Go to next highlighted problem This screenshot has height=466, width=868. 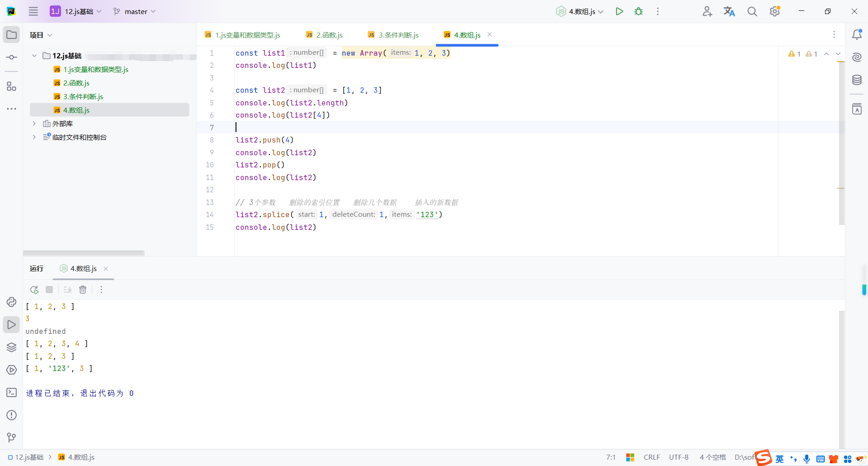pyautogui.click(x=838, y=54)
